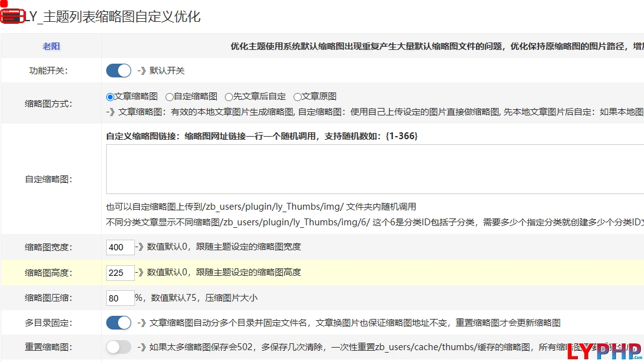Select the 文章缩略图 radio option
The width and height of the screenshot is (644, 362).
[x=111, y=97]
